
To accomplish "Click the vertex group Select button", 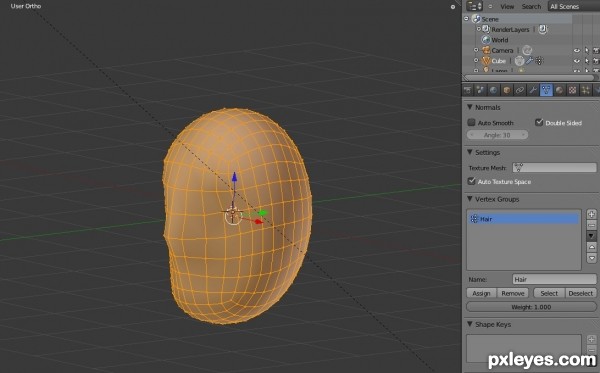I will click(549, 293).
